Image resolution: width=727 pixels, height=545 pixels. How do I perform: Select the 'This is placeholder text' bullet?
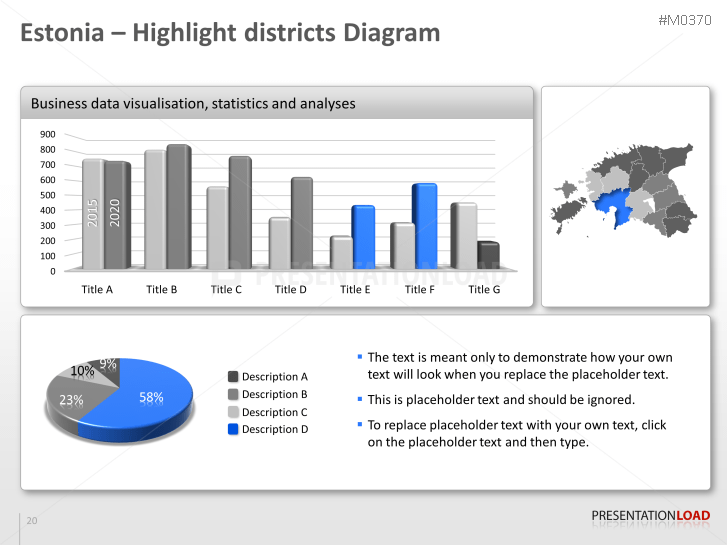point(500,400)
